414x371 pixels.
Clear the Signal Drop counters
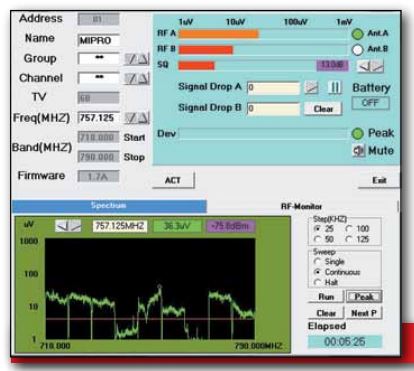323,109
